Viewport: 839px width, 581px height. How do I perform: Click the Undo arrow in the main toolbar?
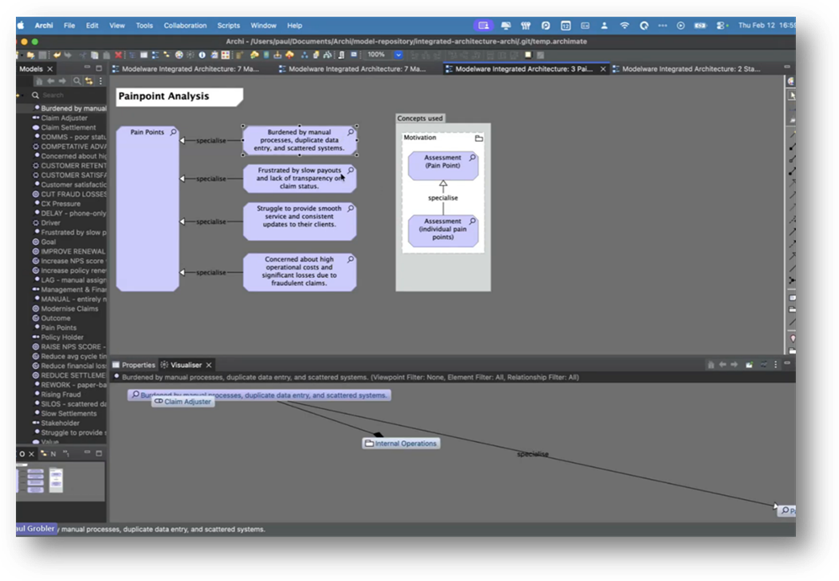tap(57, 55)
